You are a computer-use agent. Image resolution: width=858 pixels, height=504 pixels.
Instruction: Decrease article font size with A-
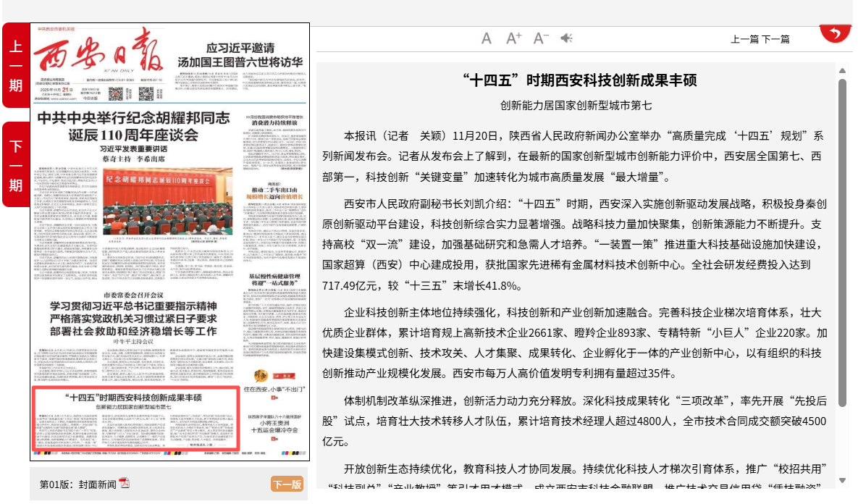[541, 38]
